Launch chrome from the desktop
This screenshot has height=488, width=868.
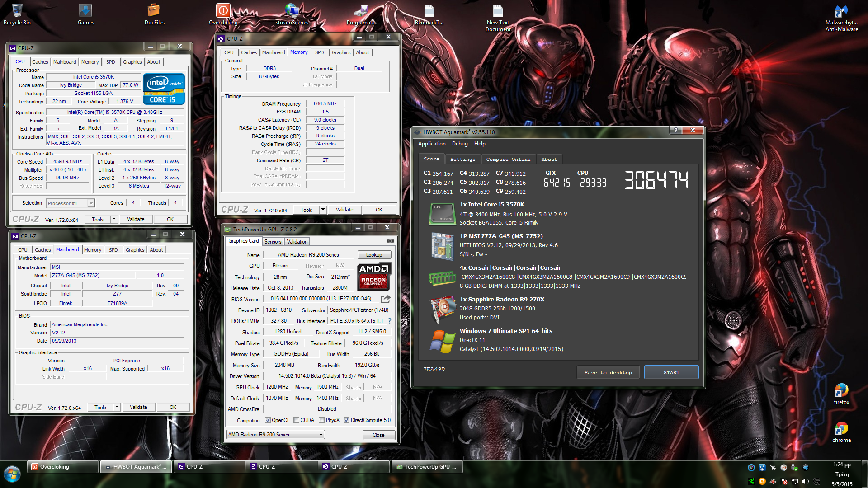point(841,432)
